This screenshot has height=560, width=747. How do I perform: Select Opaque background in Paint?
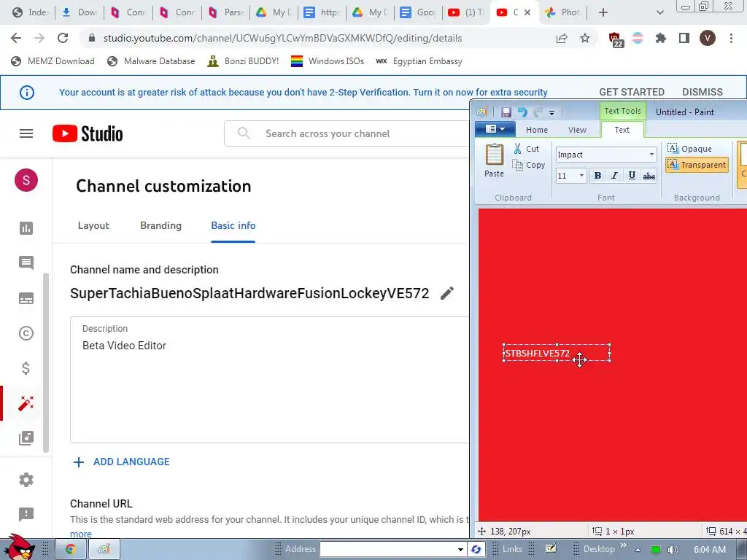pyautogui.click(x=689, y=149)
